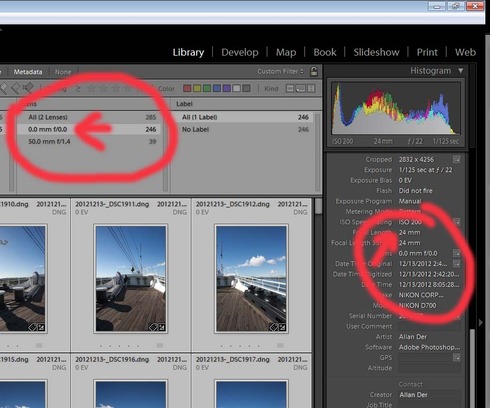Click the button beside Date Time Original
The height and width of the screenshot is (408, 490).
click(x=457, y=264)
